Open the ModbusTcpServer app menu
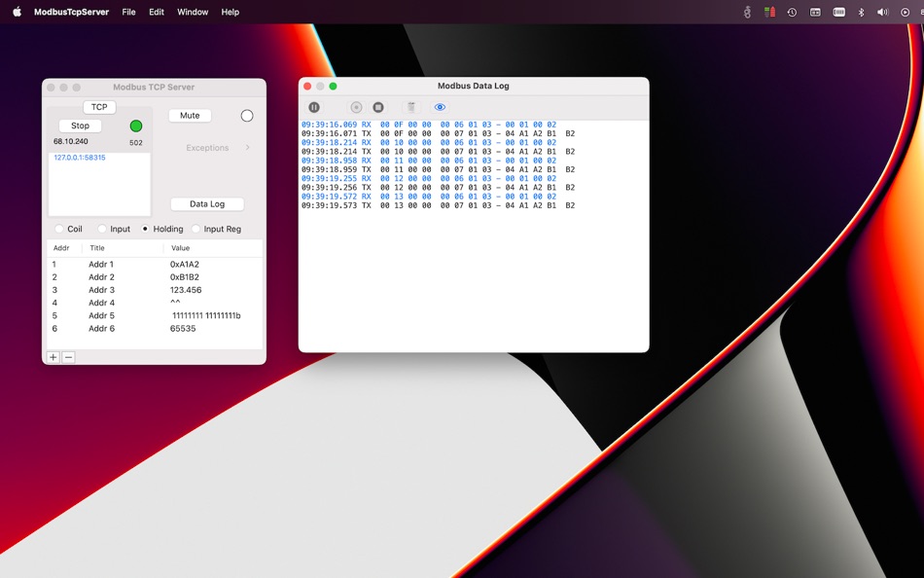 (71, 12)
